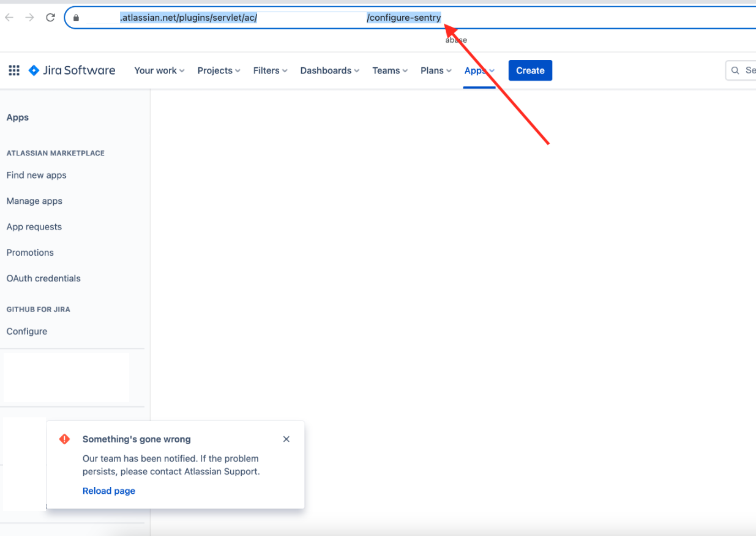
Task: Expand the Teams menu
Action: point(390,70)
